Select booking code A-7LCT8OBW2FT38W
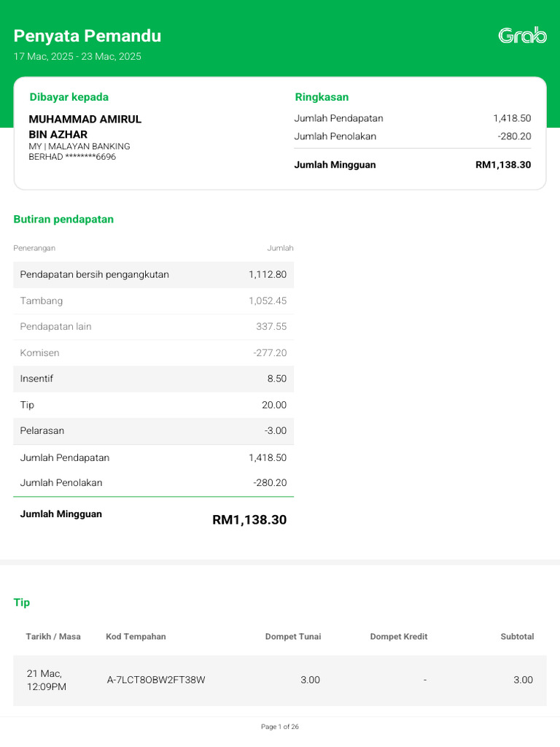The width and height of the screenshot is (560, 747). [x=156, y=680]
